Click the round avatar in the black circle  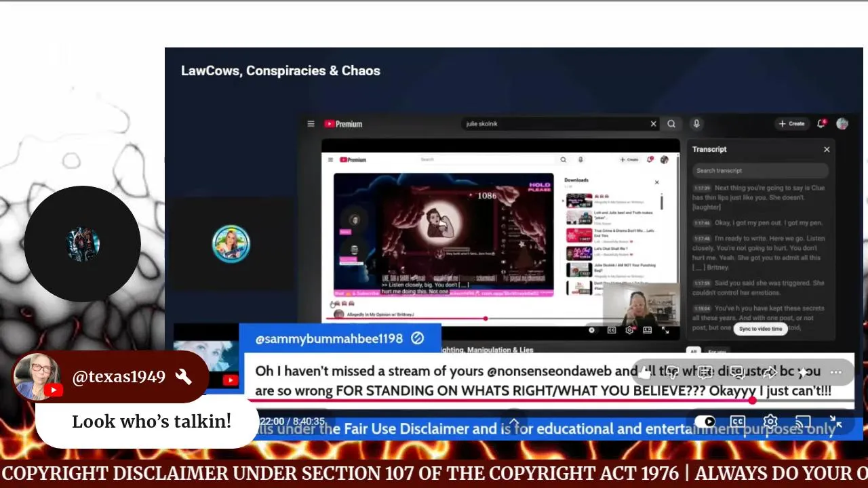pos(82,244)
